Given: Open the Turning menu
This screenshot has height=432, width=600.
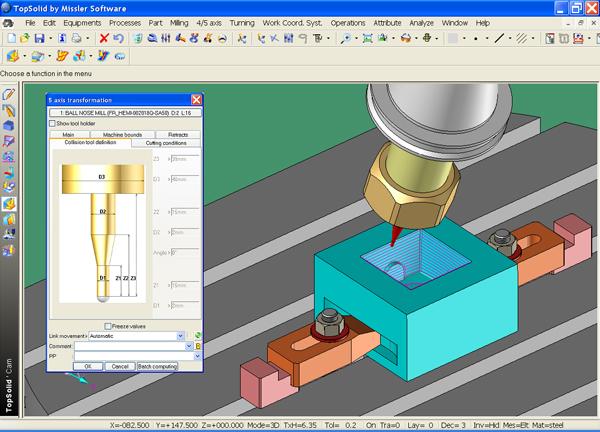Looking at the screenshot, I should (242, 23).
